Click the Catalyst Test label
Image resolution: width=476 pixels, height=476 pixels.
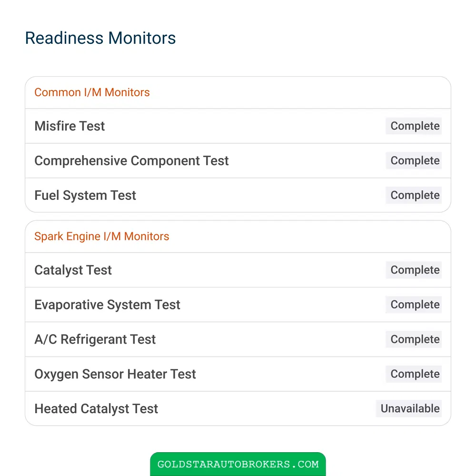73,270
